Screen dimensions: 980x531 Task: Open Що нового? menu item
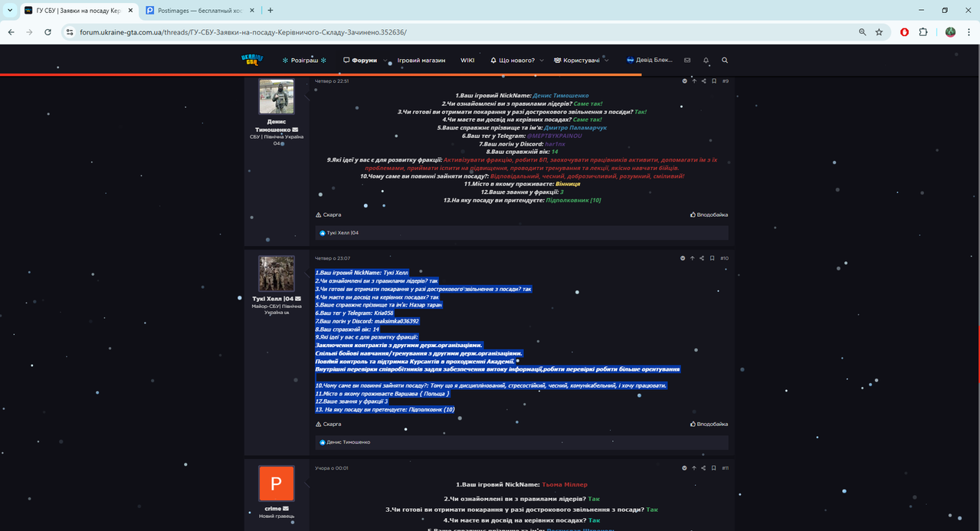click(x=513, y=60)
